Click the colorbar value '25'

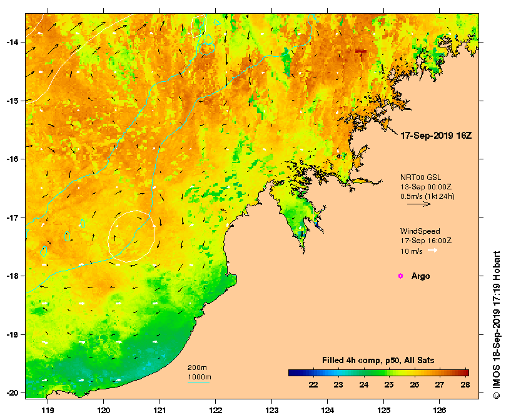[389, 384]
